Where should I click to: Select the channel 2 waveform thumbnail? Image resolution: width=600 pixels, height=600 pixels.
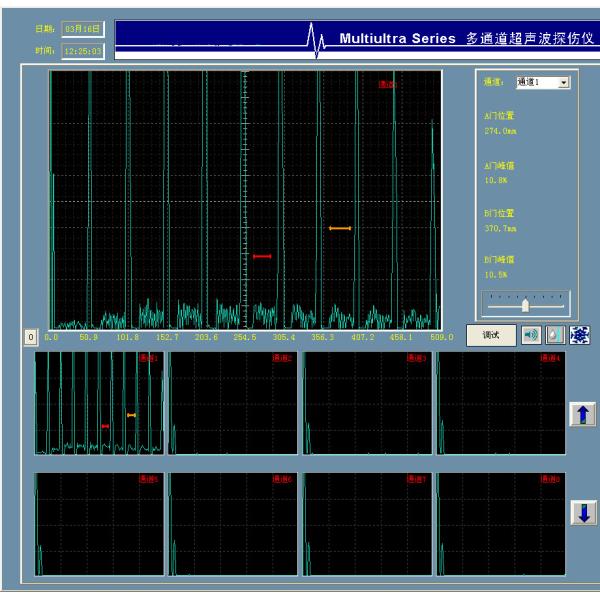(x=231, y=403)
